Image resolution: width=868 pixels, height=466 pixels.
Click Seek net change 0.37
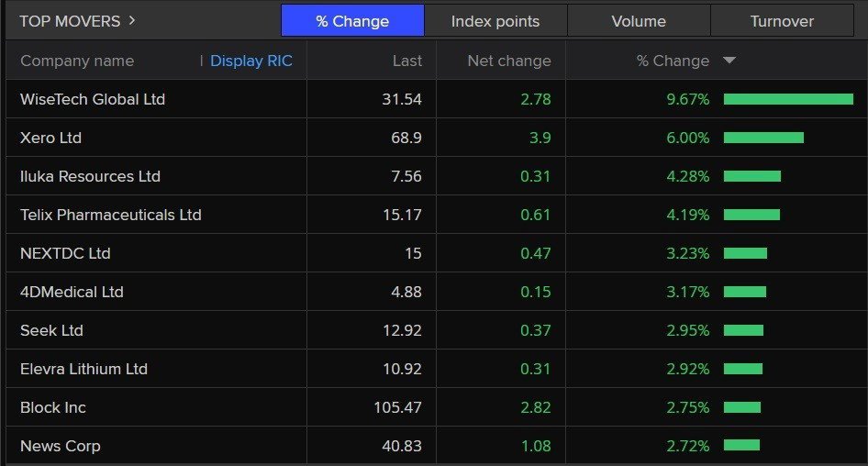(x=536, y=330)
